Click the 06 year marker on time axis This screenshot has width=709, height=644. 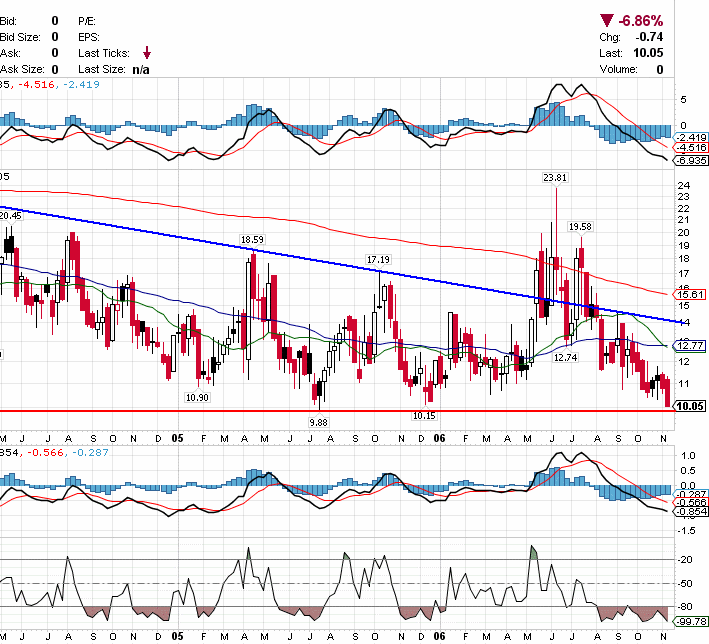click(x=440, y=439)
